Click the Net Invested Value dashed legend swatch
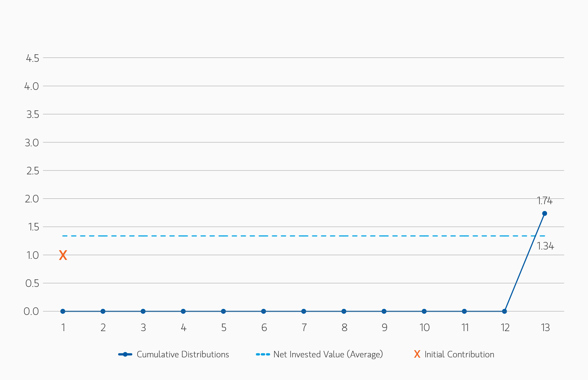This screenshot has height=380, width=588. point(263,354)
